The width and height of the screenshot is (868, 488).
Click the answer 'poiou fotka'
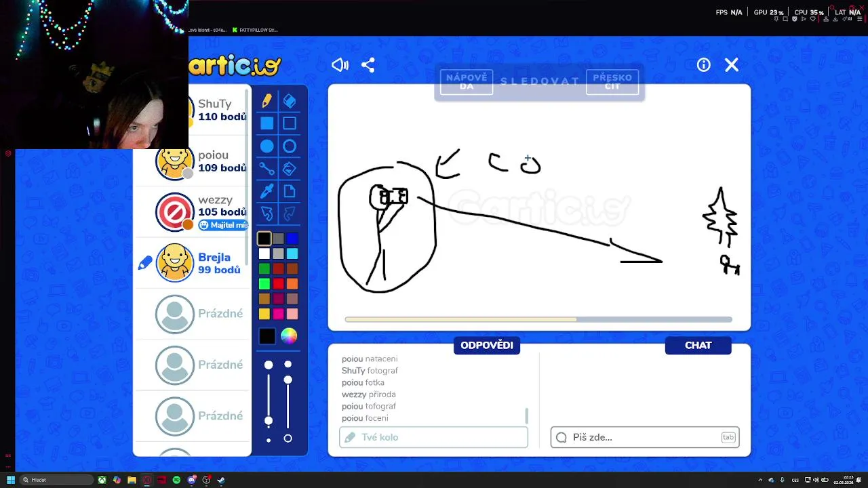pyautogui.click(x=363, y=382)
